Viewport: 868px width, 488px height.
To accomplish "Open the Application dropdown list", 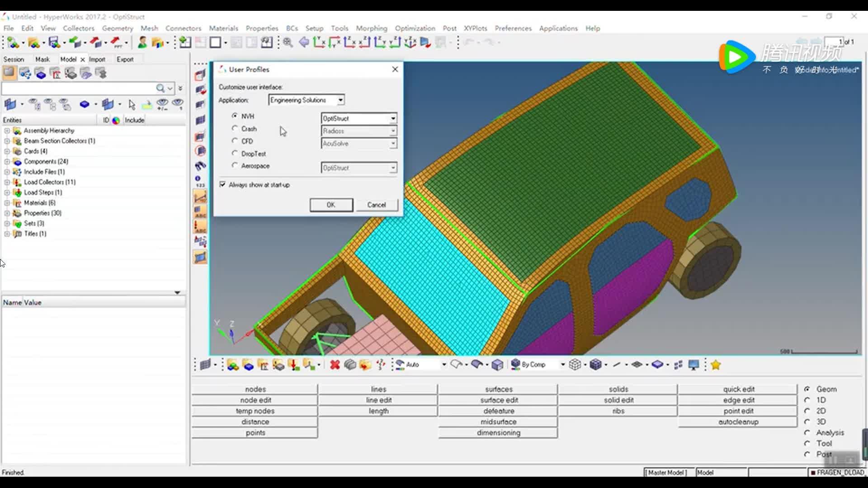I will click(340, 100).
